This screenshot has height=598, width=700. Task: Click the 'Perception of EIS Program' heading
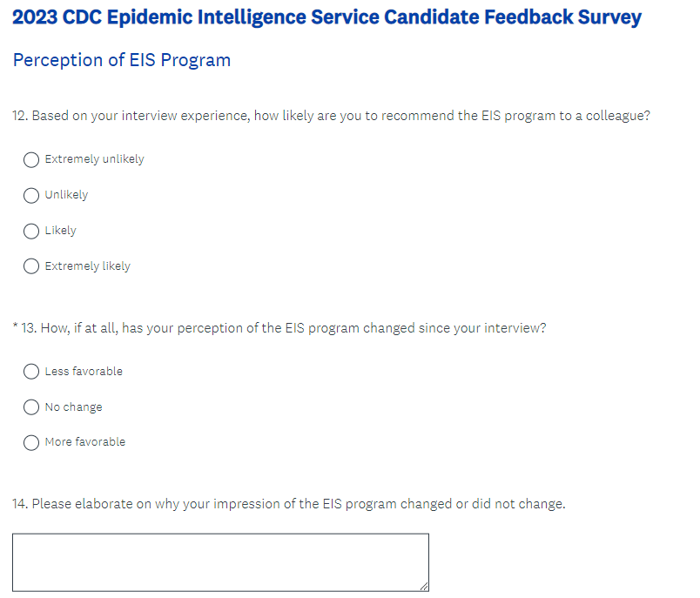click(x=122, y=60)
